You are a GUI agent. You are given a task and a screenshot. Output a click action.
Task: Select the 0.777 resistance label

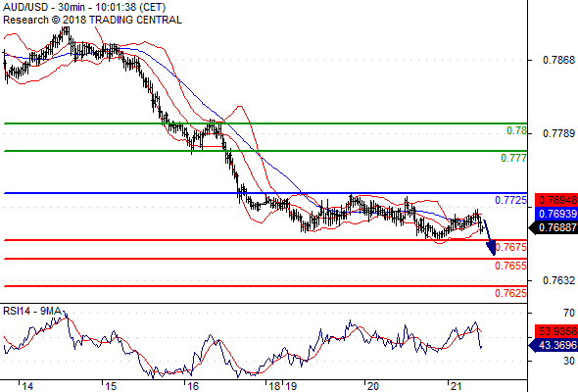(x=513, y=158)
